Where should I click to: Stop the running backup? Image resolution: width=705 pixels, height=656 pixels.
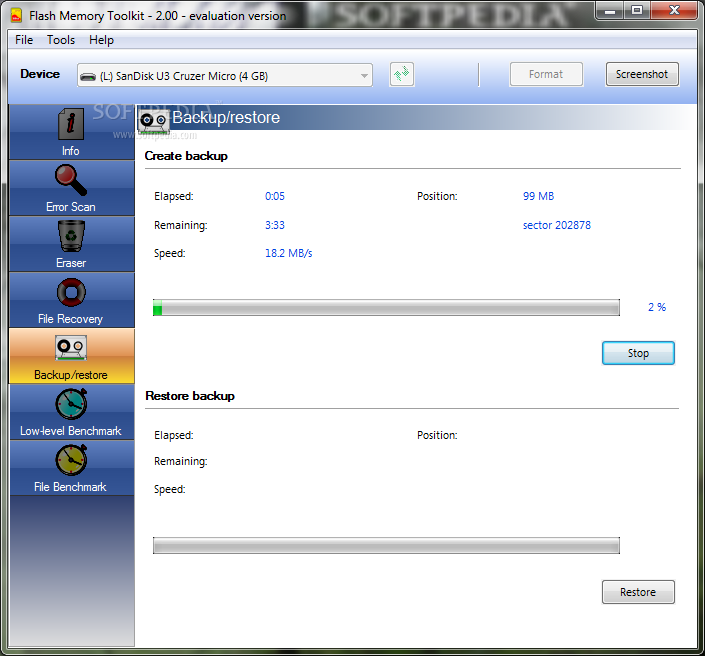click(638, 353)
